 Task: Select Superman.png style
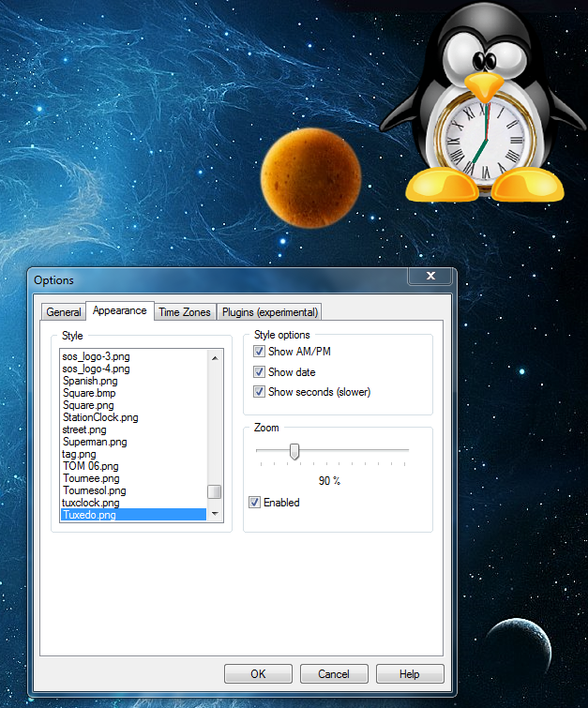point(133,442)
